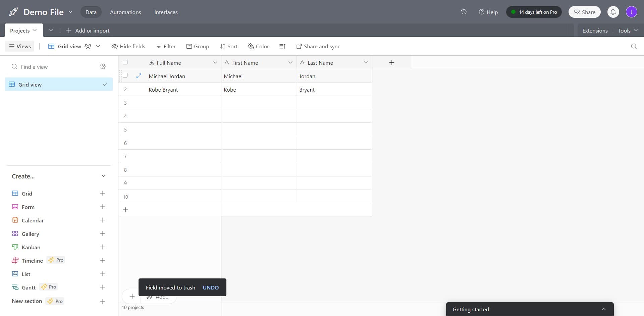Open the Group settings

tap(198, 46)
